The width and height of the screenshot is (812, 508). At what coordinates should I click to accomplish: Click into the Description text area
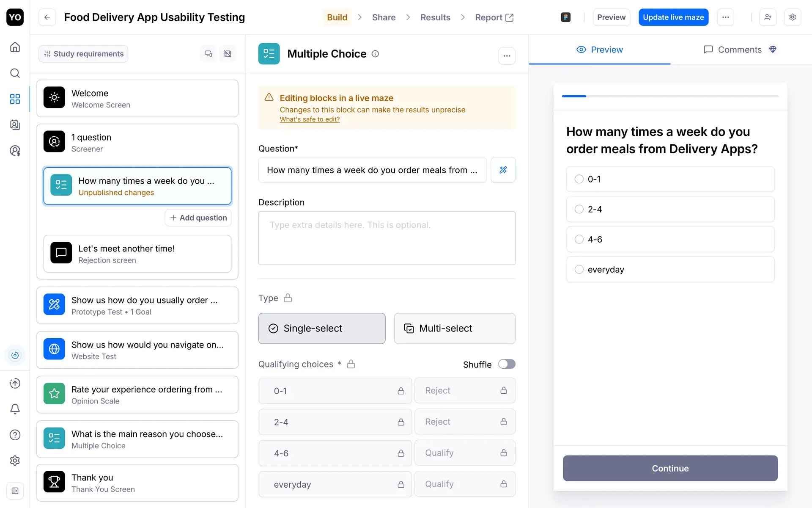pyautogui.click(x=387, y=238)
